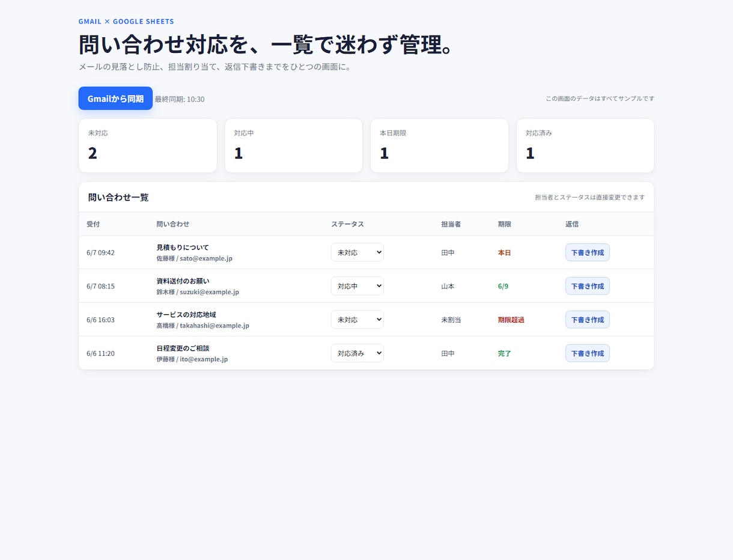Click the 見積もりについて inquiry title
Screen dimensions: 733x560
pos(183,247)
